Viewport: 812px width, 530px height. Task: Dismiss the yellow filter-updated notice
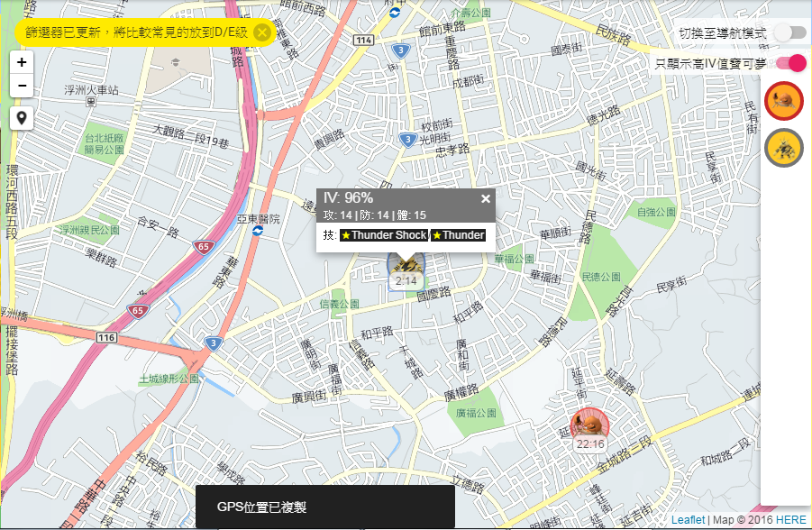(262, 32)
